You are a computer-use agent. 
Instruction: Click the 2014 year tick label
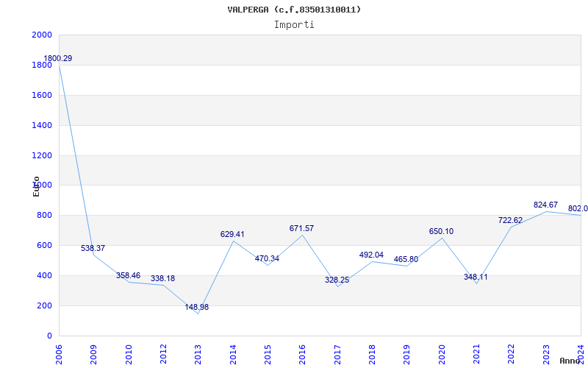click(x=233, y=354)
